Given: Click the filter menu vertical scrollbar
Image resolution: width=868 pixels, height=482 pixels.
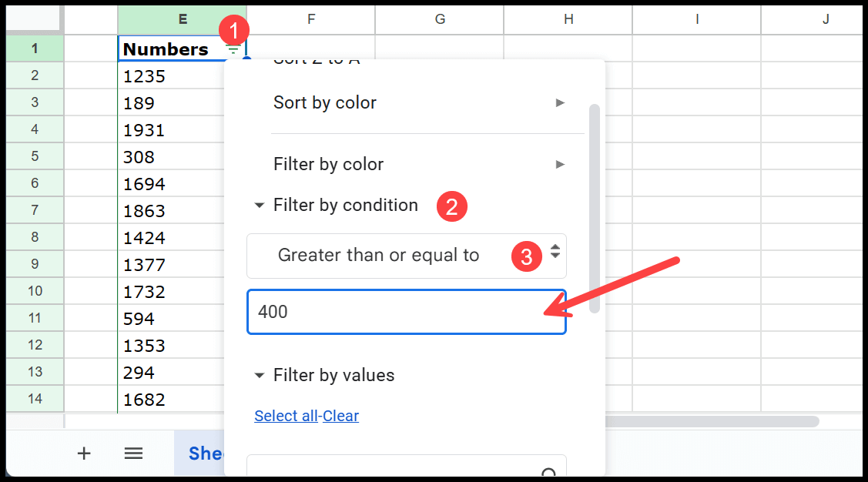Looking at the screenshot, I should click(x=594, y=208).
